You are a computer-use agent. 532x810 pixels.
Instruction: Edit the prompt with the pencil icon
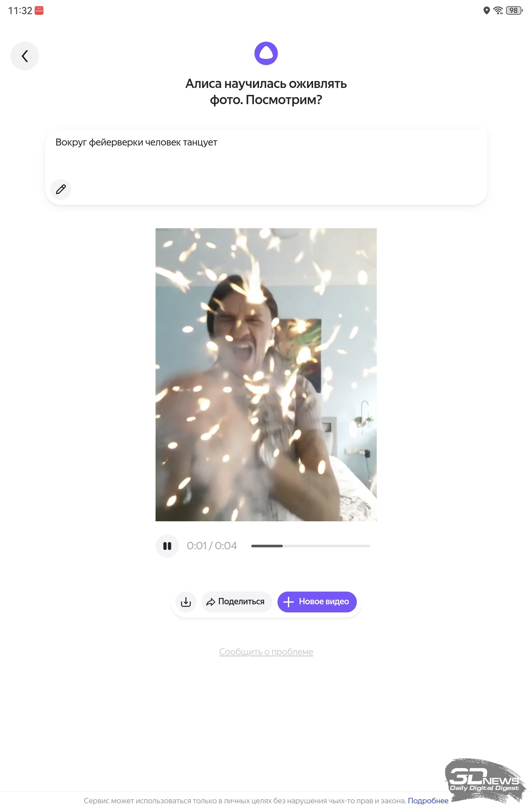pyautogui.click(x=61, y=189)
